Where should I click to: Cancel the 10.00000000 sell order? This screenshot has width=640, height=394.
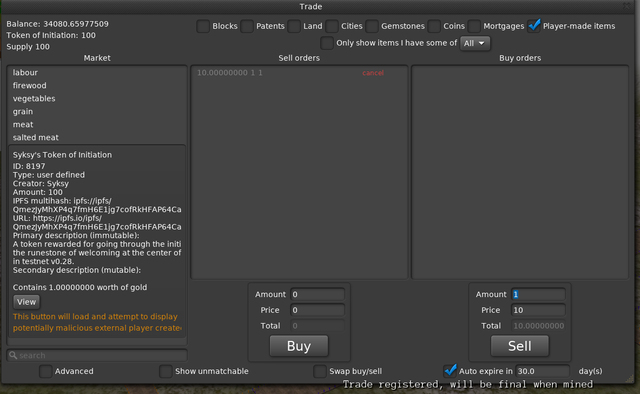[x=373, y=73]
